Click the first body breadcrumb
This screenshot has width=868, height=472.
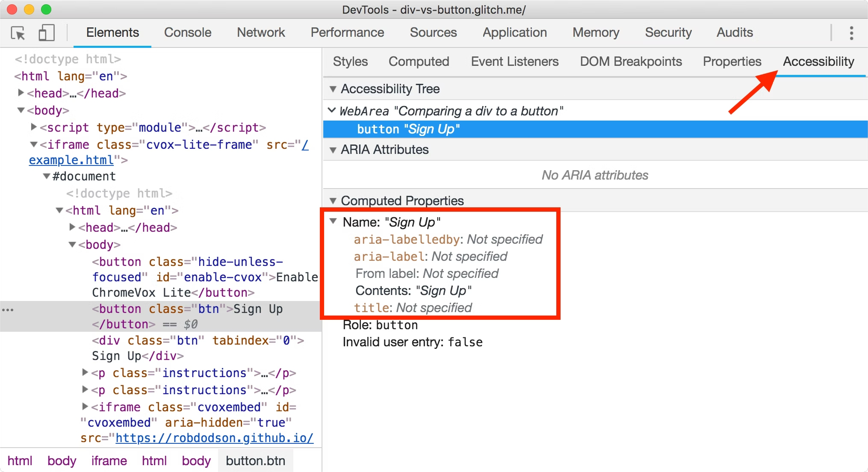(62, 461)
